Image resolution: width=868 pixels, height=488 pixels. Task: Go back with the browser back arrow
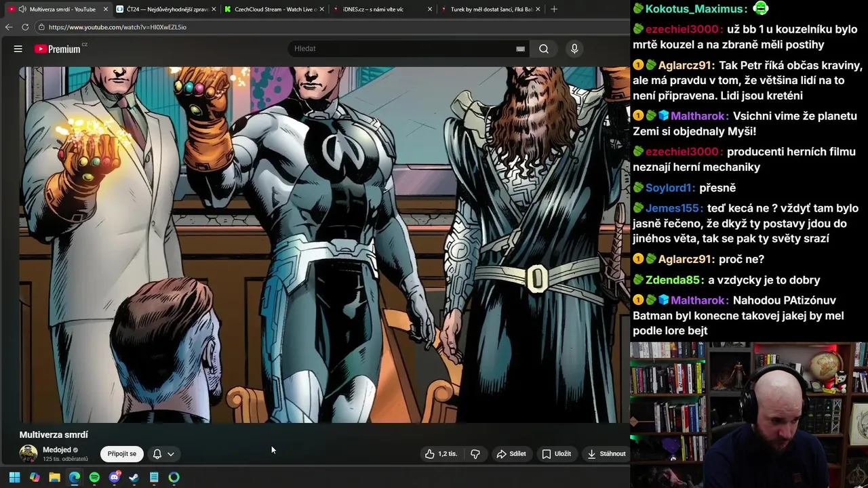click(x=9, y=27)
